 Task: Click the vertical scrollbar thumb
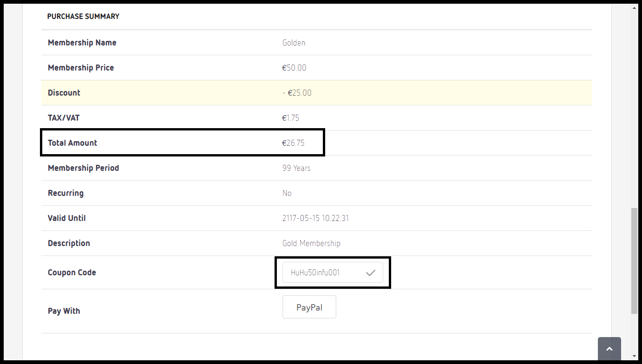[634, 261]
